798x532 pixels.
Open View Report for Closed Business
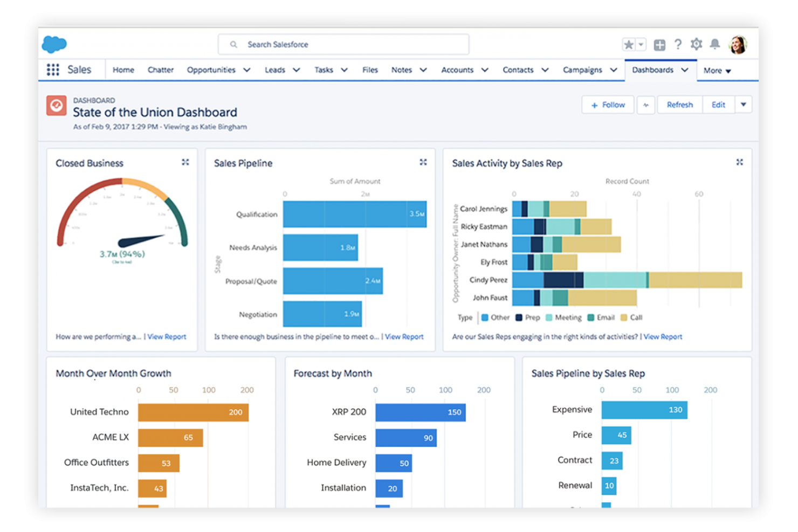[x=167, y=336]
